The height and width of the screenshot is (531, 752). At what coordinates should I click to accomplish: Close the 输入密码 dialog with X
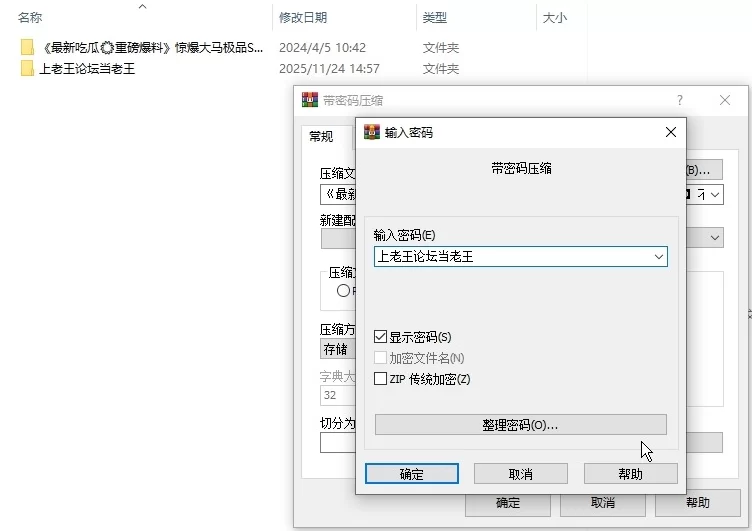tap(670, 132)
